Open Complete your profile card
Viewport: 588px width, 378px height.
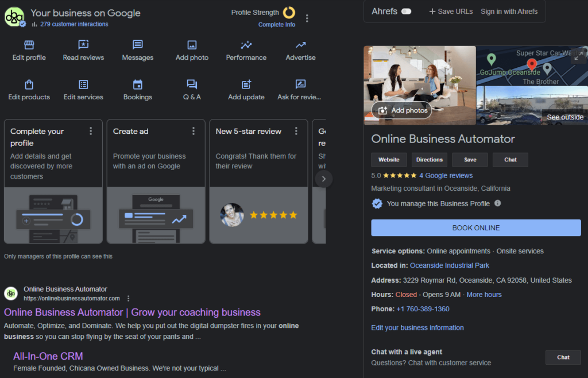[x=53, y=182]
